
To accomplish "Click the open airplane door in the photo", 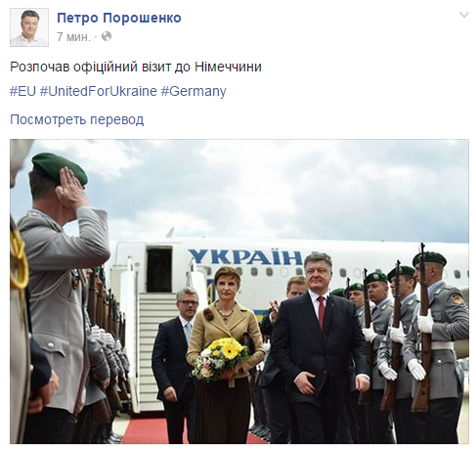I will tap(159, 269).
